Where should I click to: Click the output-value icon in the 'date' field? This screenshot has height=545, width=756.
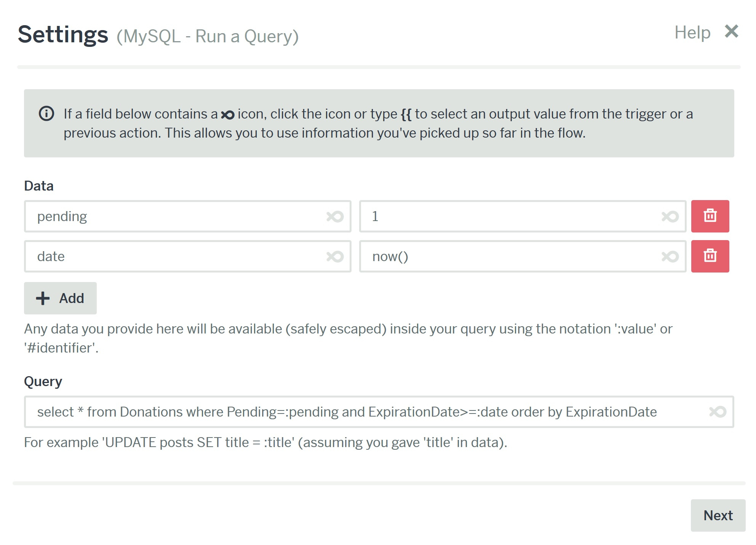[x=335, y=256]
